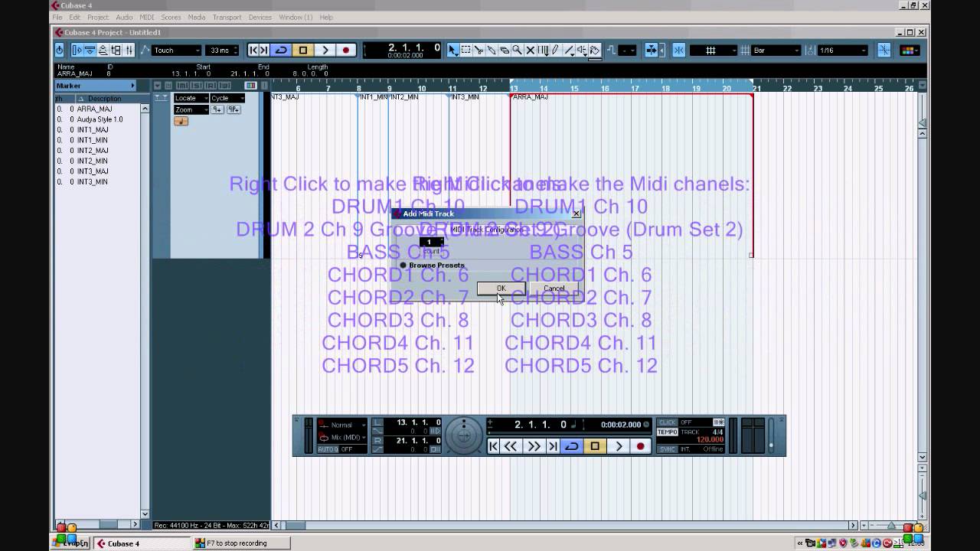Toggle the SYNC button

pos(668,449)
